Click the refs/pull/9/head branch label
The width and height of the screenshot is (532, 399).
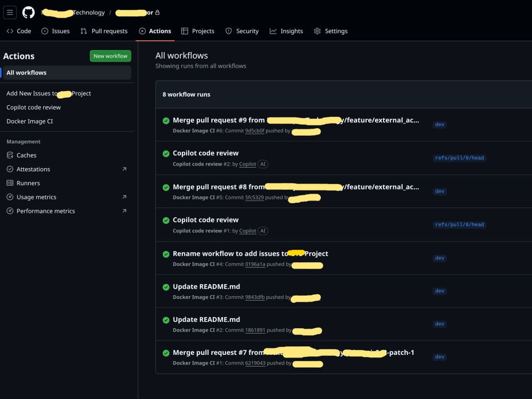[460, 158]
